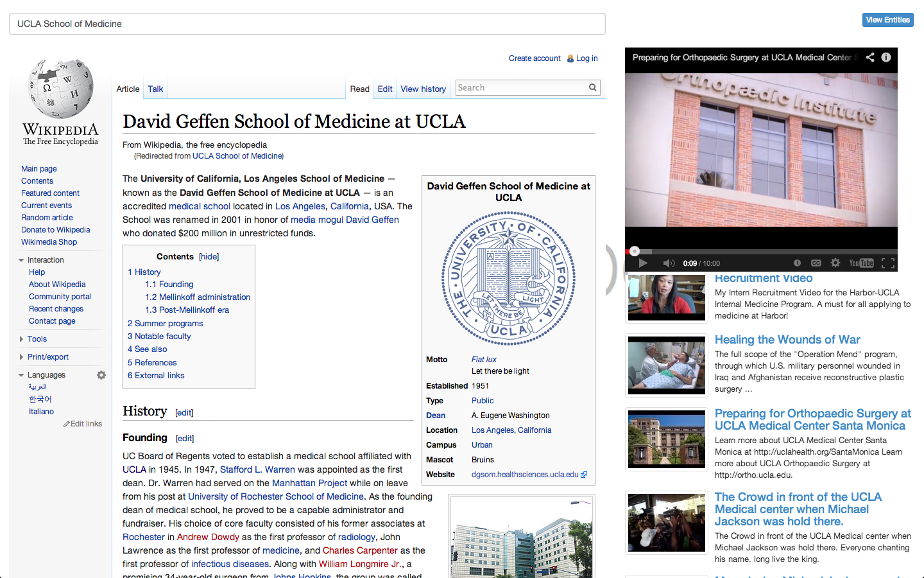This screenshot has width=924, height=578.
Task: Click the Log in user icon
Action: click(x=570, y=58)
